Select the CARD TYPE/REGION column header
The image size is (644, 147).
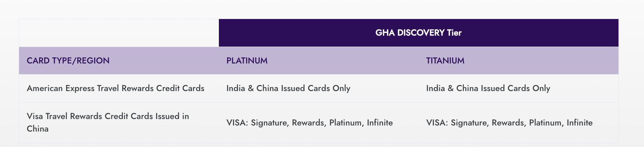pyautogui.click(x=68, y=61)
